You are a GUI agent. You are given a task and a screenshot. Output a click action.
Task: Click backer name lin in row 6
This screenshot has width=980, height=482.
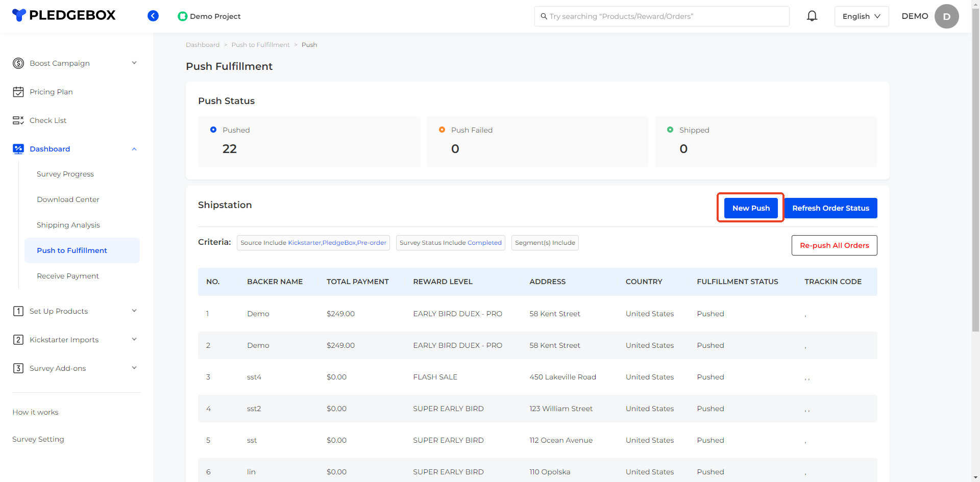point(251,472)
